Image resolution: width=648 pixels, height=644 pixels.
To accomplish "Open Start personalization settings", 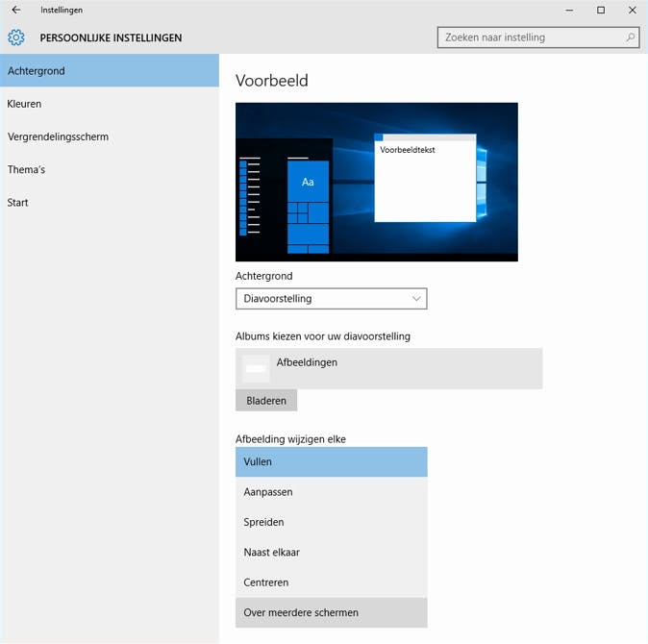I will pyautogui.click(x=110, y=203).
